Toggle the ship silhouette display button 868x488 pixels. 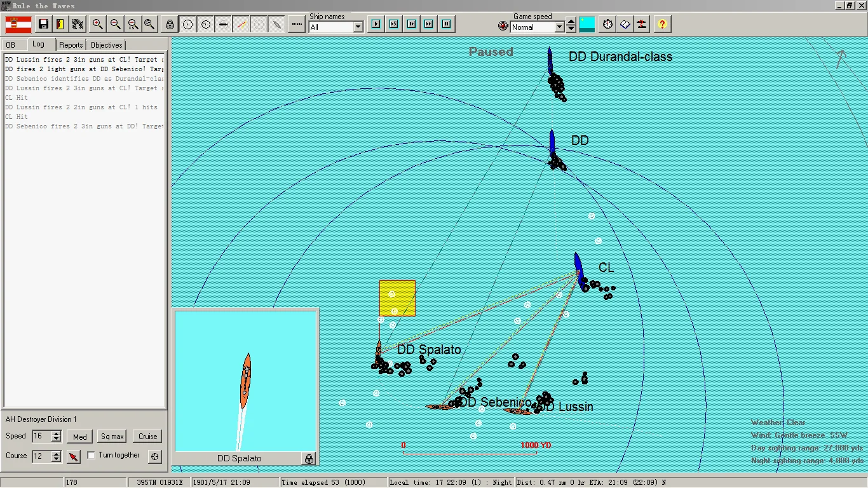(223, 25)
